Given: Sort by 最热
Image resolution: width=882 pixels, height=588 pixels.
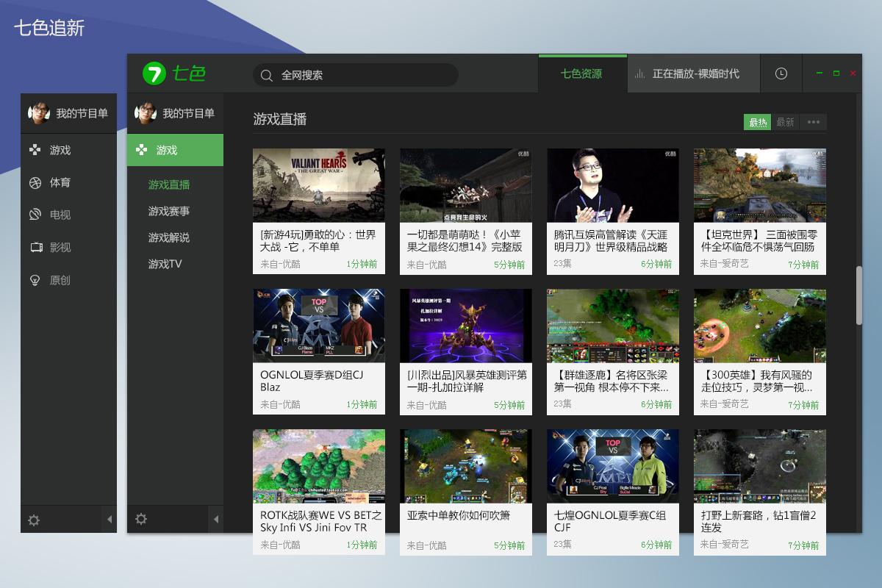Looking at the screenshot, I should click(x=758, y=122).
